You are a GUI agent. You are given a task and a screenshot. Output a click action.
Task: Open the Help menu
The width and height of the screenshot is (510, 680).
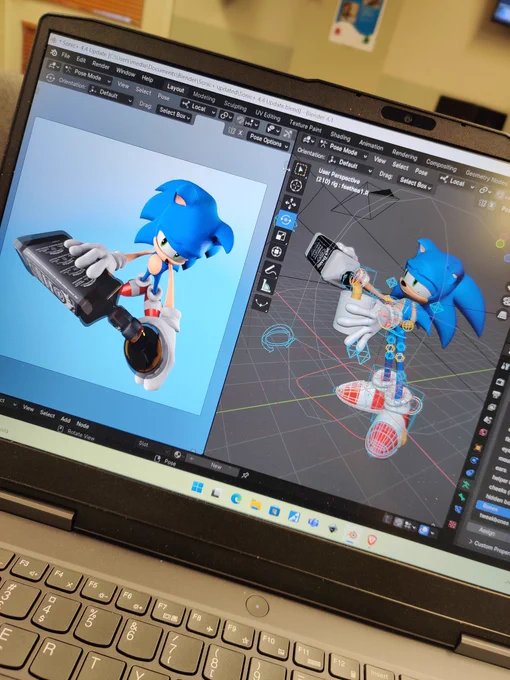click(147, 79)
